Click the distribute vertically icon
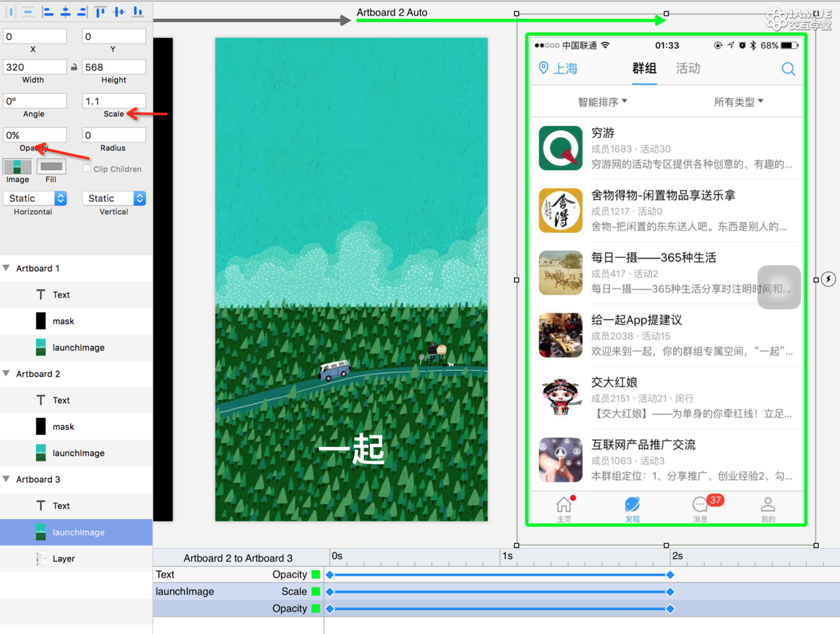The height and width of the screenshot is (634, 840). pos(28,12)
